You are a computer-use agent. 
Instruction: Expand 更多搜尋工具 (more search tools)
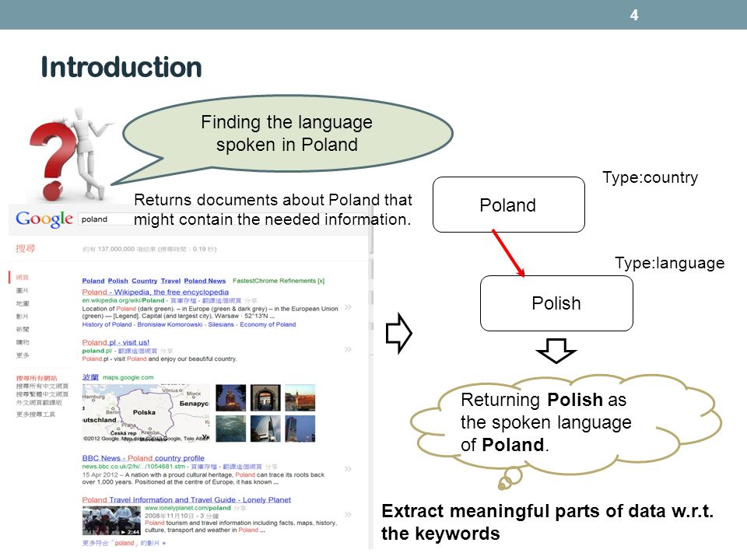pos(36,415)
